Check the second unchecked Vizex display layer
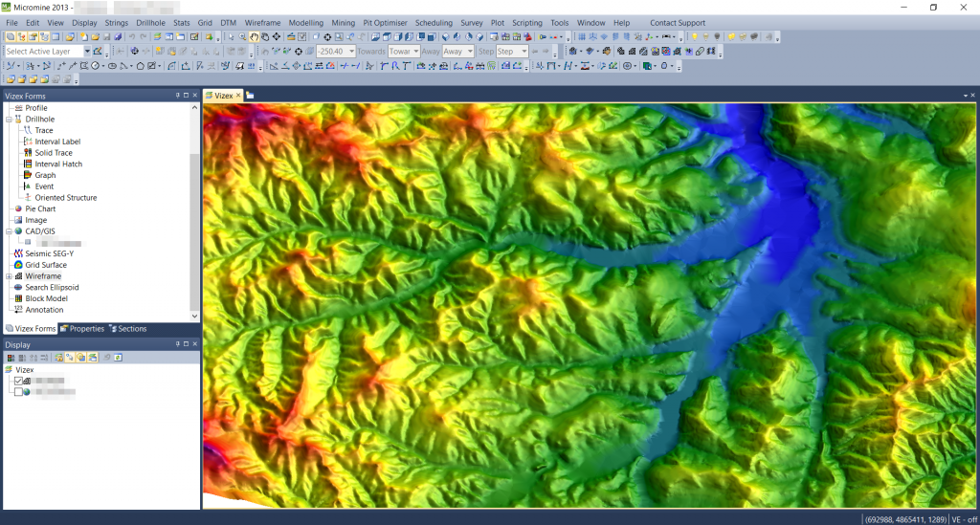Screen dimensions: 980x525 pos(18,392)
